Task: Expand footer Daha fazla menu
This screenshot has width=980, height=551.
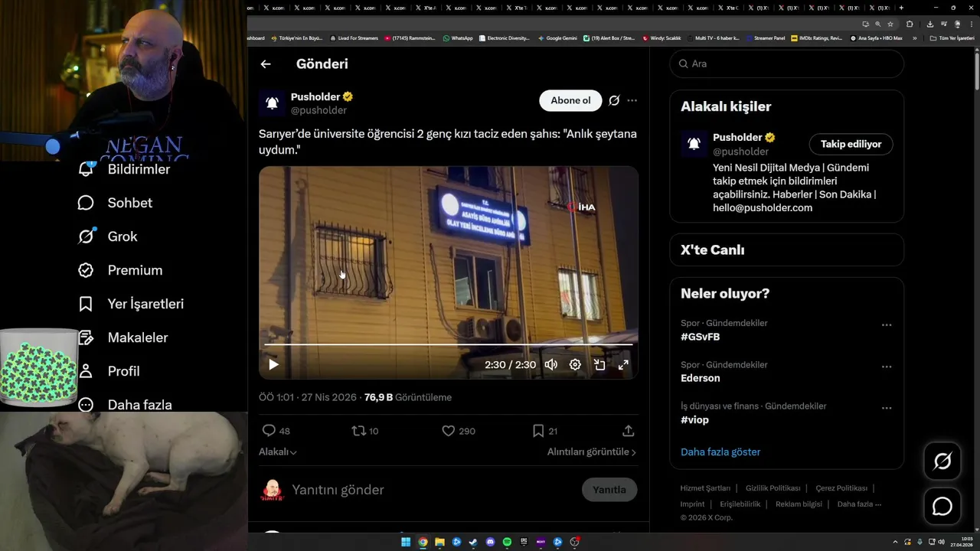Action: click(x=859, y=504)
